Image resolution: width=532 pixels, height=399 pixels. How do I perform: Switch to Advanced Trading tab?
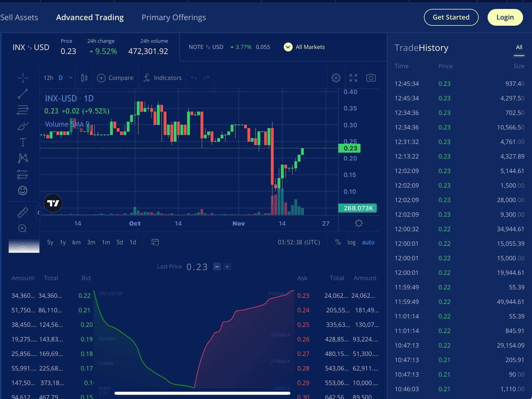tap(90, 17)
